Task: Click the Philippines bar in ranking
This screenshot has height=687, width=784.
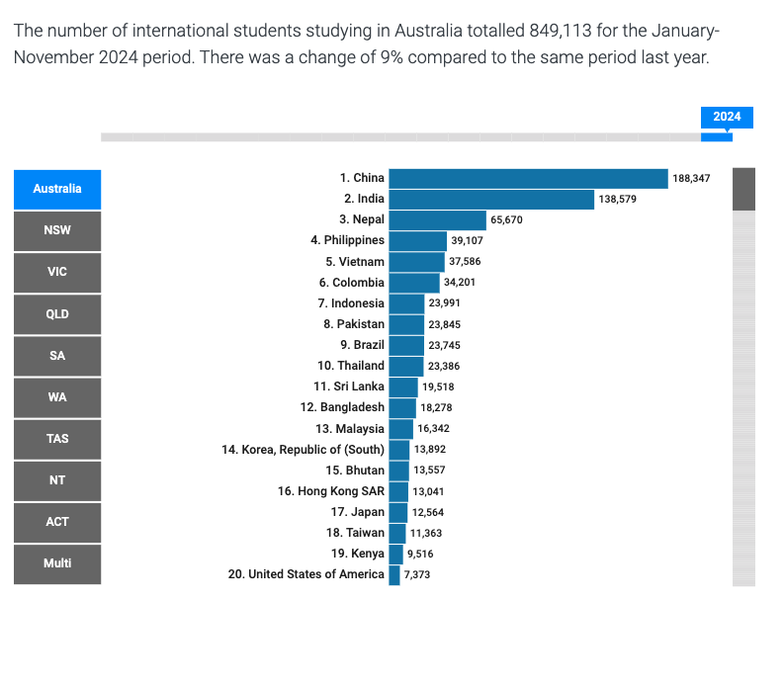Action: (417, 240)
